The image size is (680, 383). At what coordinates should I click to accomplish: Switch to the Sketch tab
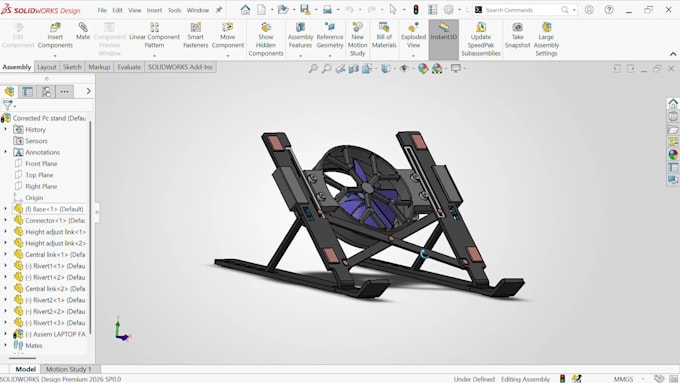72,67
